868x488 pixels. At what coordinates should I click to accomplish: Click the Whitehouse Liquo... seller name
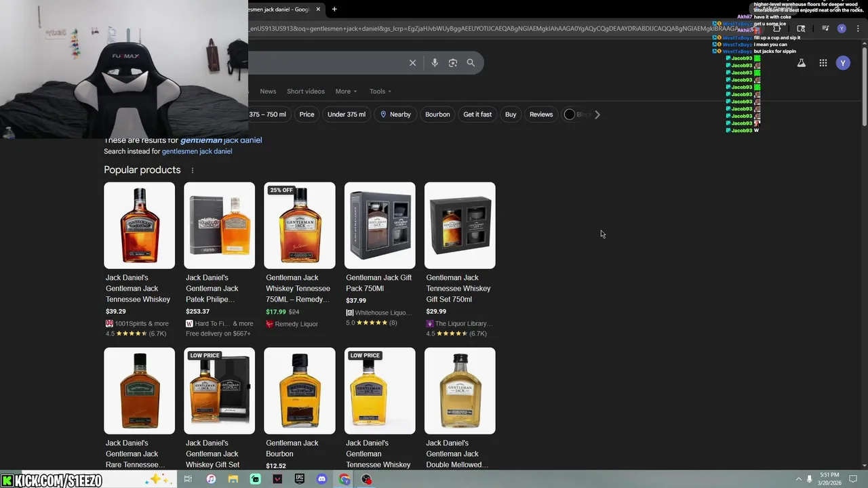coord(383,312)
